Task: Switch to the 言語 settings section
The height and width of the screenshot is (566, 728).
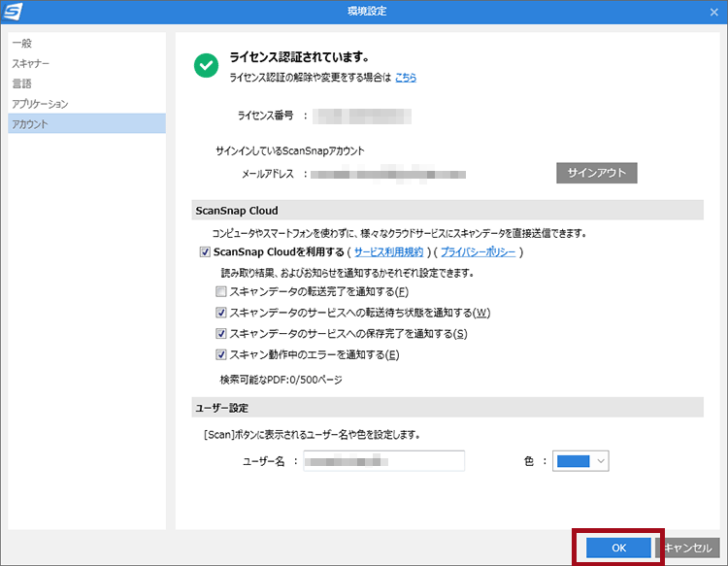Action: pos(86,83)
